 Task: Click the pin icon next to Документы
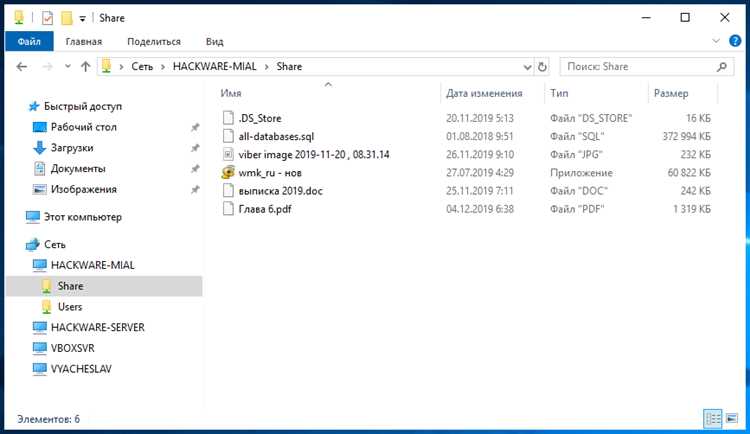tap(195, 168)
